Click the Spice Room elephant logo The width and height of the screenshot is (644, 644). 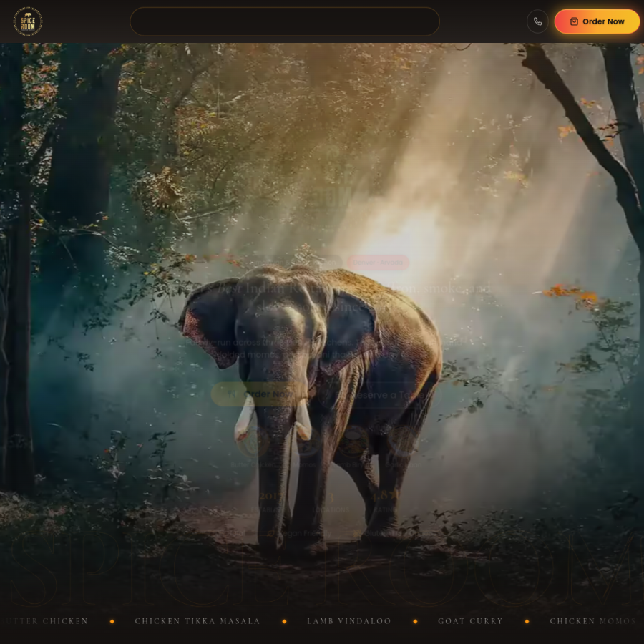(27, 21)
